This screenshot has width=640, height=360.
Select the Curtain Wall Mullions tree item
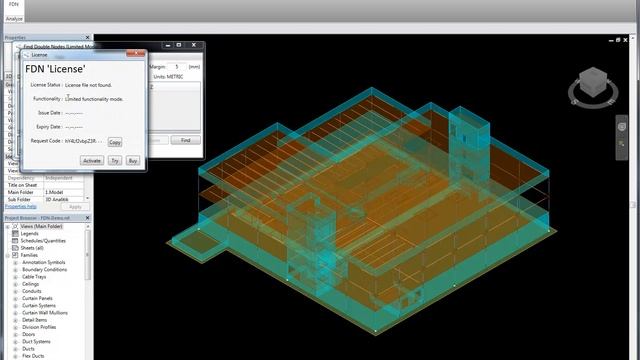(45, 313)
